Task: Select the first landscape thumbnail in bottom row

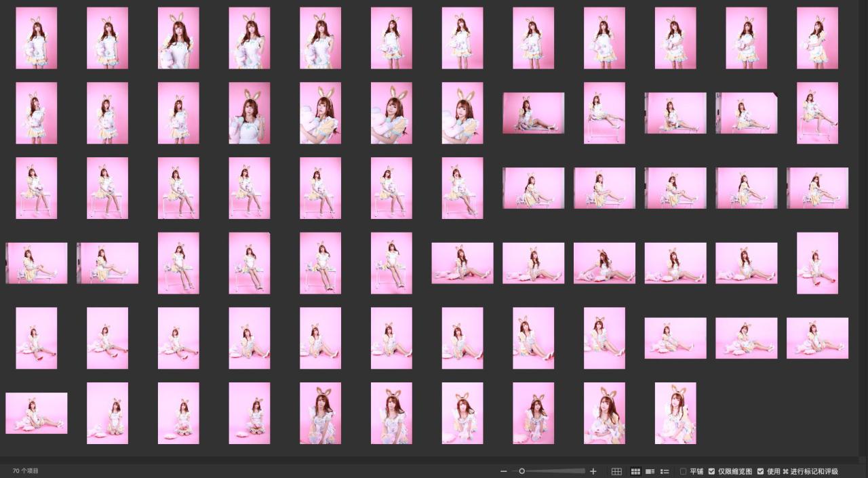Action: [x=36, y=413]
